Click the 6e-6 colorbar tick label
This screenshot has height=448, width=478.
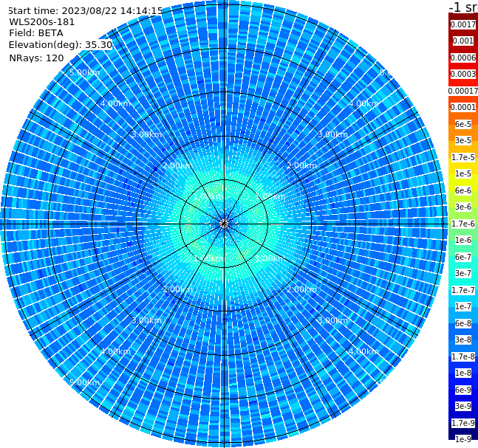point(463,190)
